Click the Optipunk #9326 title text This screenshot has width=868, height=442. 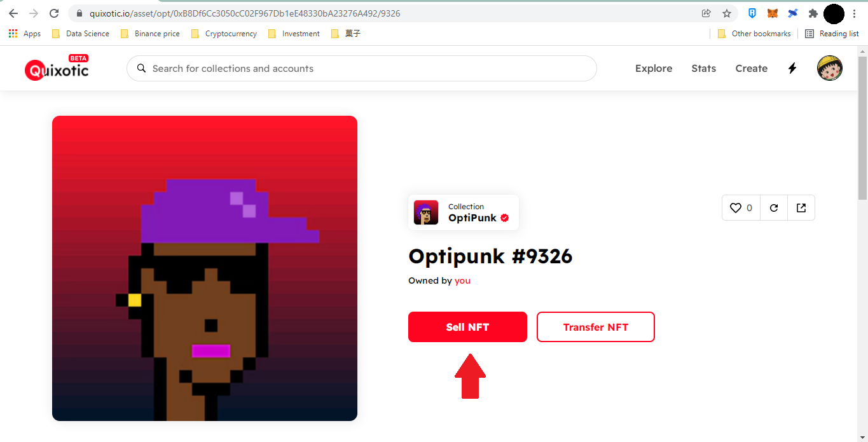pos(490,256)
